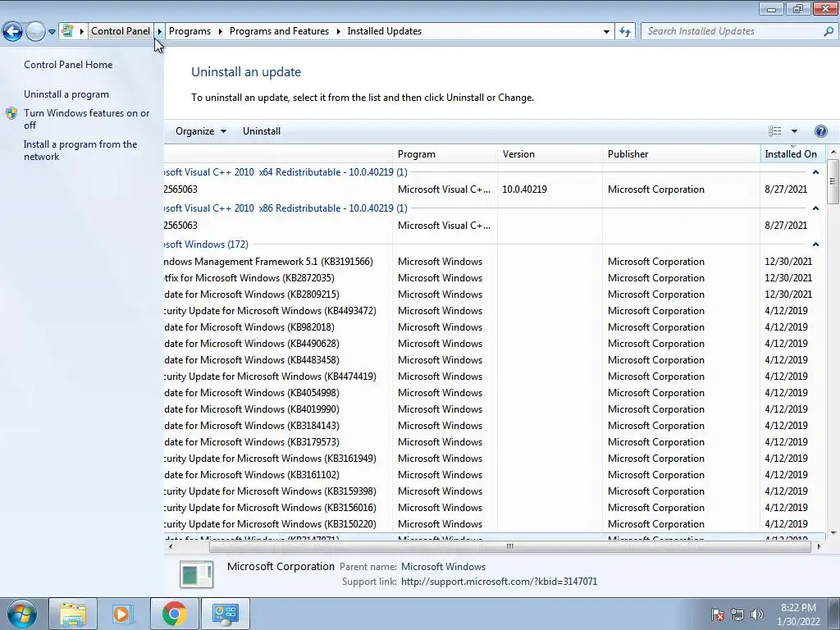This screenshot has width=840, height=630.
Task: Open the view options dropdown arrow
Action: pyautogui.click(x=794, y=131)
